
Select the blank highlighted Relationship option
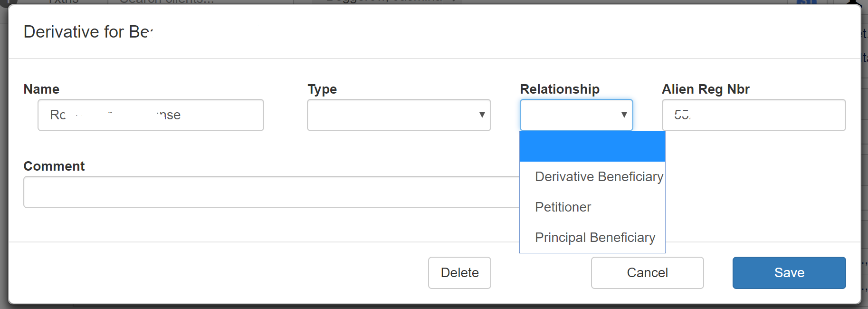[592, 146]
